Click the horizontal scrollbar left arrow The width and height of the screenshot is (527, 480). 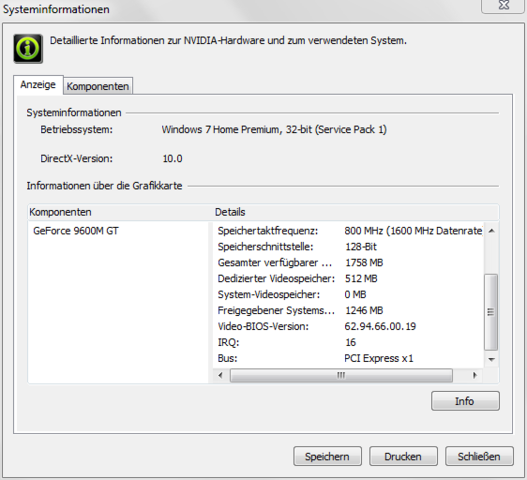point(220,375)
